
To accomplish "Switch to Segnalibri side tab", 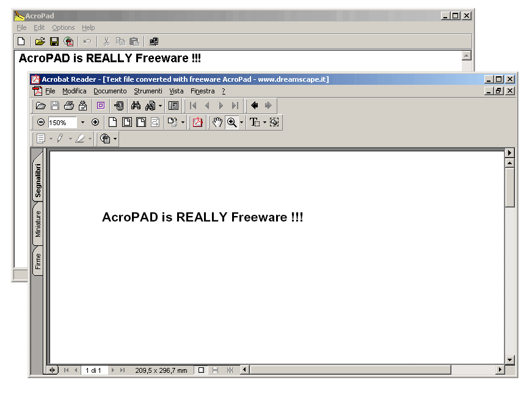I will point(38,179).
